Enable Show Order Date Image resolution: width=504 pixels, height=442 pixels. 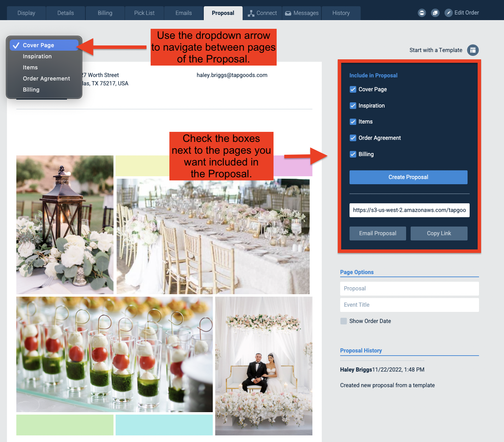coord(343,321)
